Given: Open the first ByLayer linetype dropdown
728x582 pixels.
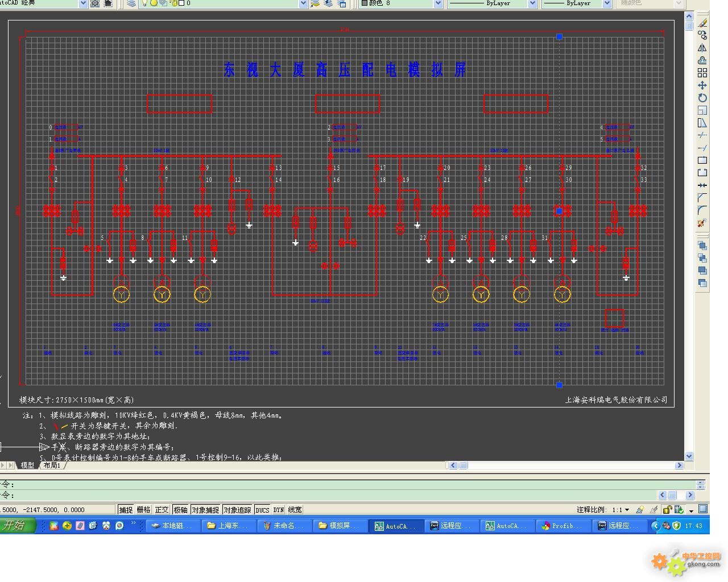Looking at the screenshot, I should click(x=533, y=3).
